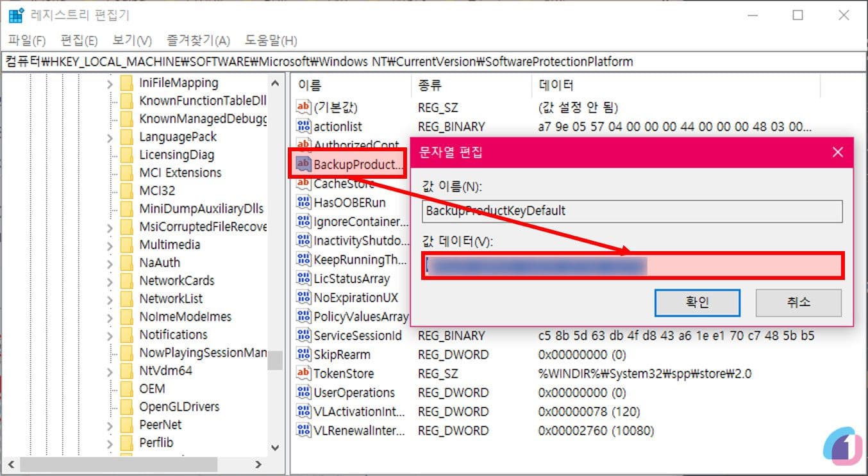Click the TokenStore string value icon
Viewport: 868px width, 476px height.
pyautogui.click(x=303, y=373)
